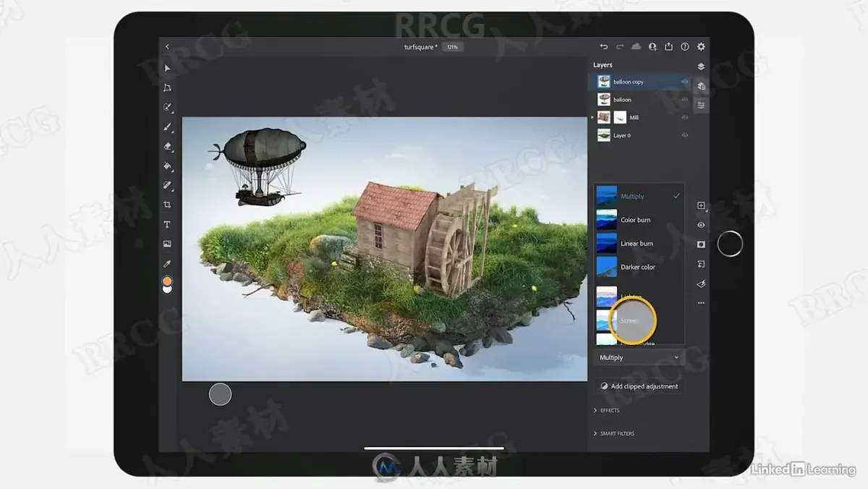Undo the last action
The image size is (868, 489).
[604, 47]
